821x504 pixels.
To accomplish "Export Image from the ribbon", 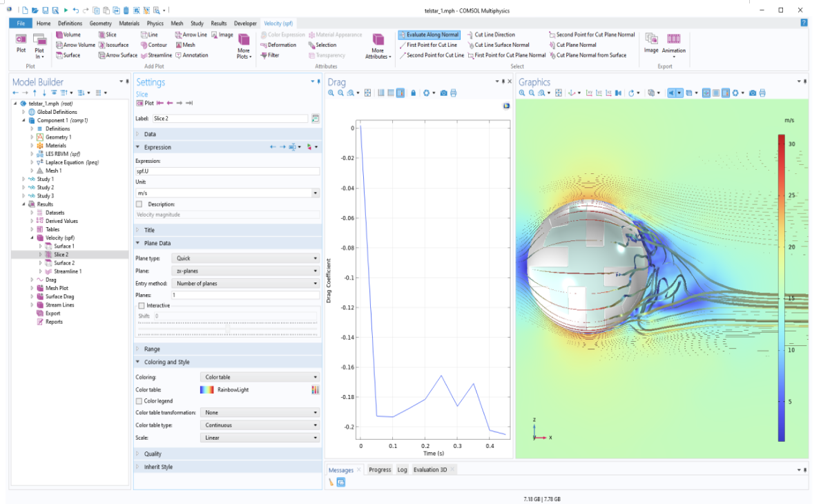I will tap(651, 43).
